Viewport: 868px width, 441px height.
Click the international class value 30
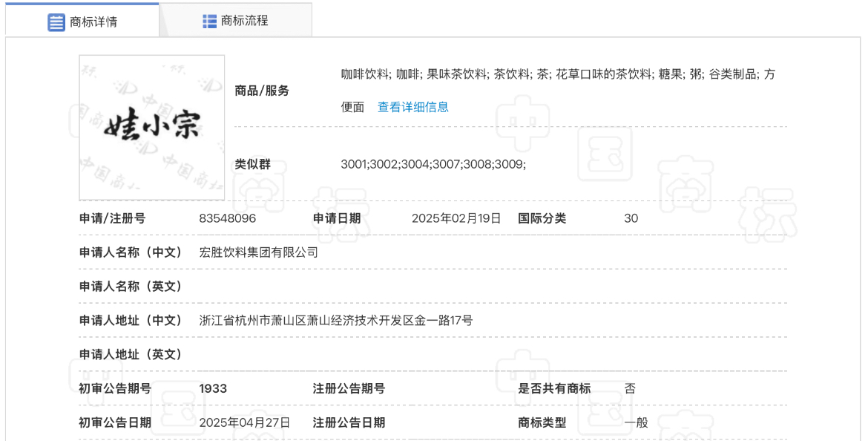click(x=631, y=218)
